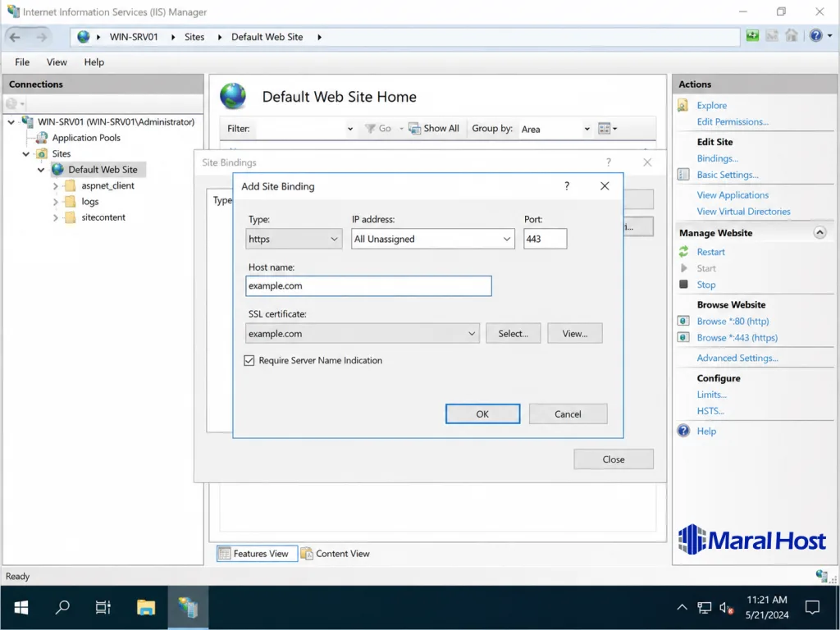
Task: Click the aspnet_client folder icon
Action: coord(70,186)
